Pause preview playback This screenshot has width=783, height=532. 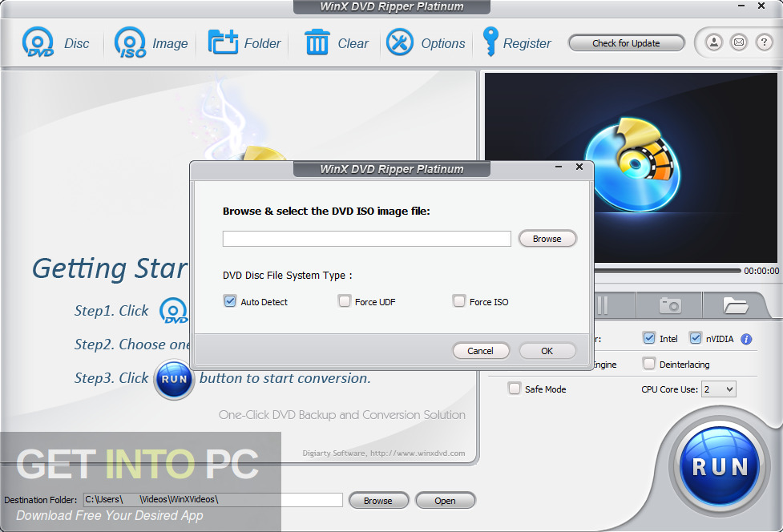(603, 305)
